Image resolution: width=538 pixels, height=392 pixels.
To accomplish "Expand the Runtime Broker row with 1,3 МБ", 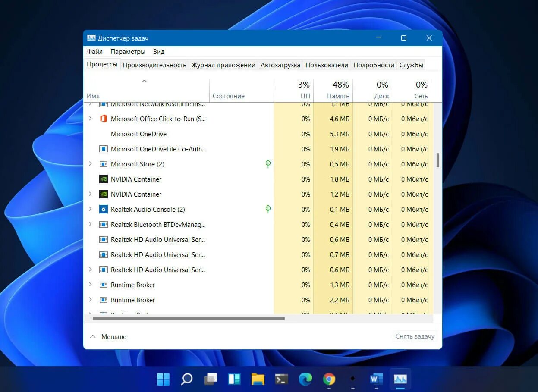I will (90, 284).
